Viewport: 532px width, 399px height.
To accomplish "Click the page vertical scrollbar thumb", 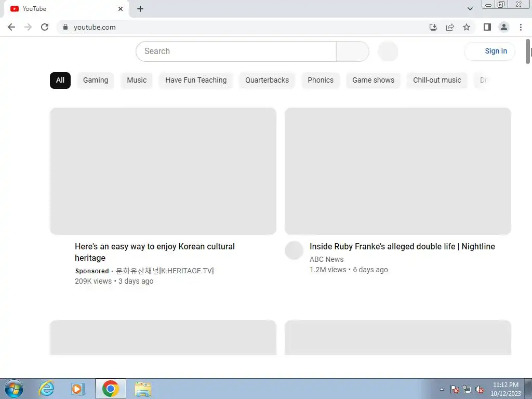I will coord(528,51).
